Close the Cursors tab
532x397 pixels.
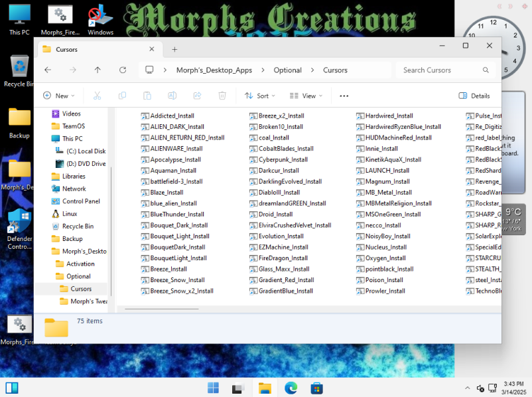152,49
